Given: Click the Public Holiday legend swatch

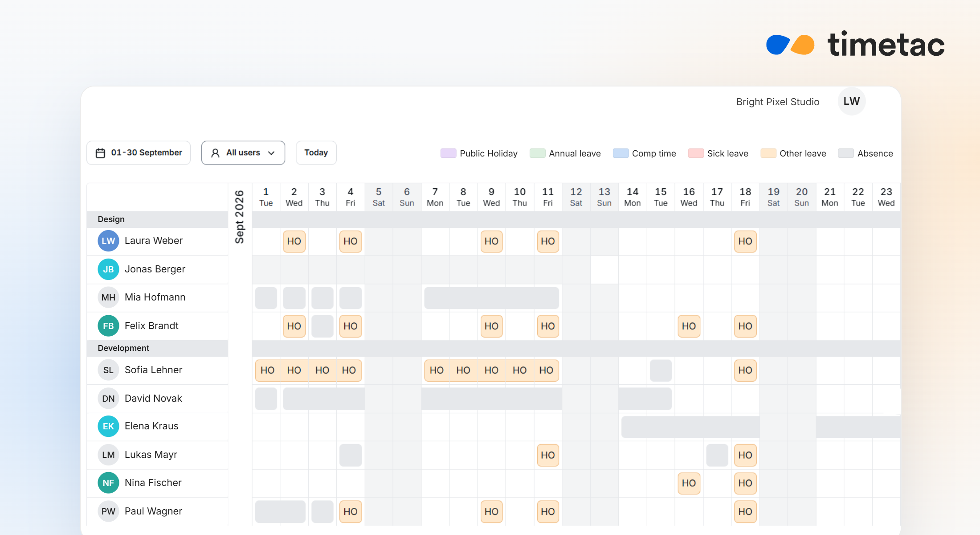Looking at the screenshot, I should click(x=448, y=153).
